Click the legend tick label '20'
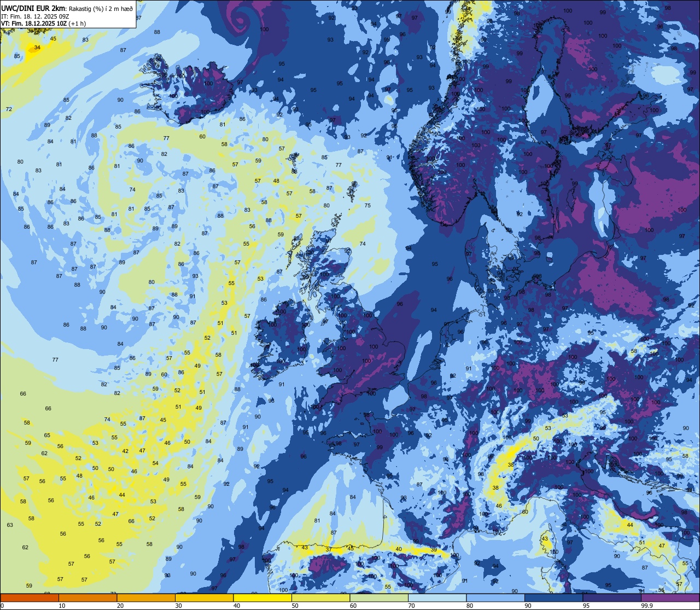 [120, 606]
